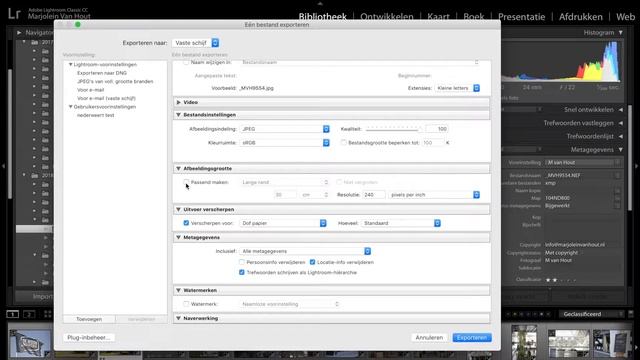Select the second window display button 2
The height and width of the screenshot is (360, 640).
coord(29,314)
